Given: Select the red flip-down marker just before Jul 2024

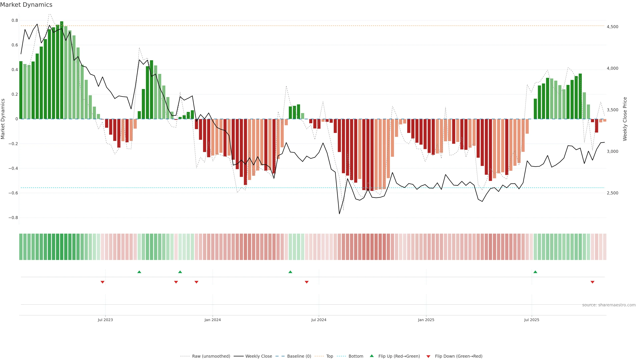Looking at the screenshot, I should click(307, 282).
